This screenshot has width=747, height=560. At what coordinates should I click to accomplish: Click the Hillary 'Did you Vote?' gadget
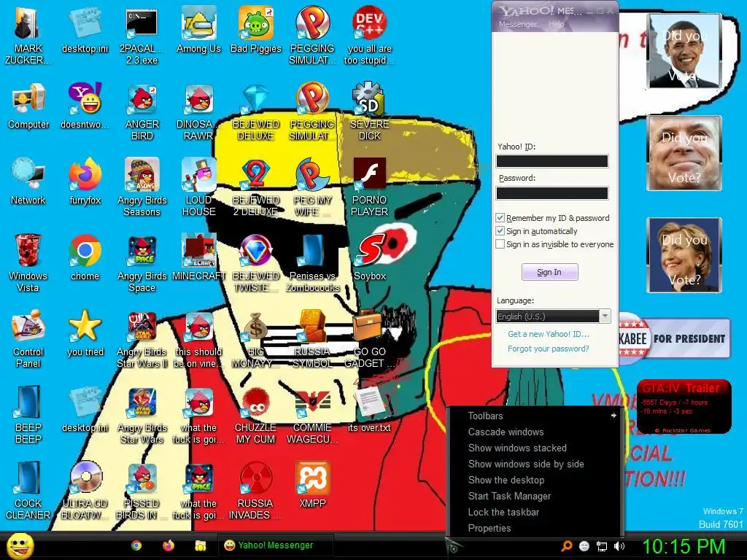(x=684, y=255)
